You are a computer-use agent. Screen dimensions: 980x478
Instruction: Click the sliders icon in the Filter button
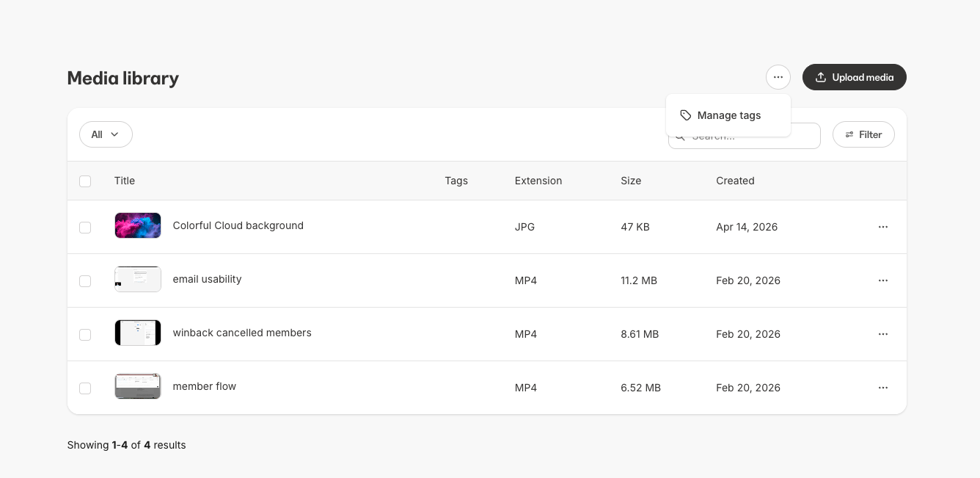pyautogui.click(x=849, y=135)
